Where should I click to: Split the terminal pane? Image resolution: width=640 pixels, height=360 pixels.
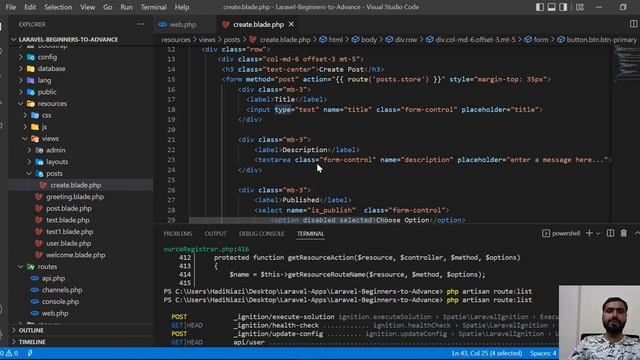pos(610,233)
